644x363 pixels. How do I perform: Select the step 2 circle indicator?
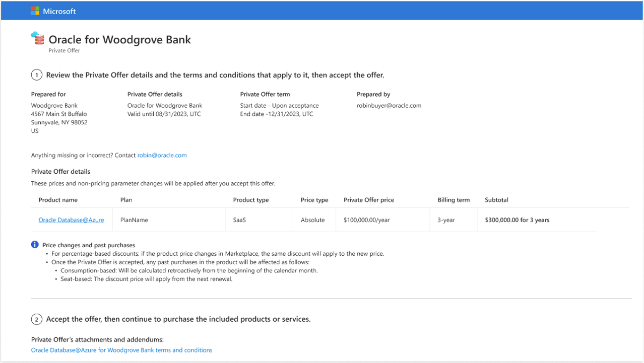tap(36, 319)
